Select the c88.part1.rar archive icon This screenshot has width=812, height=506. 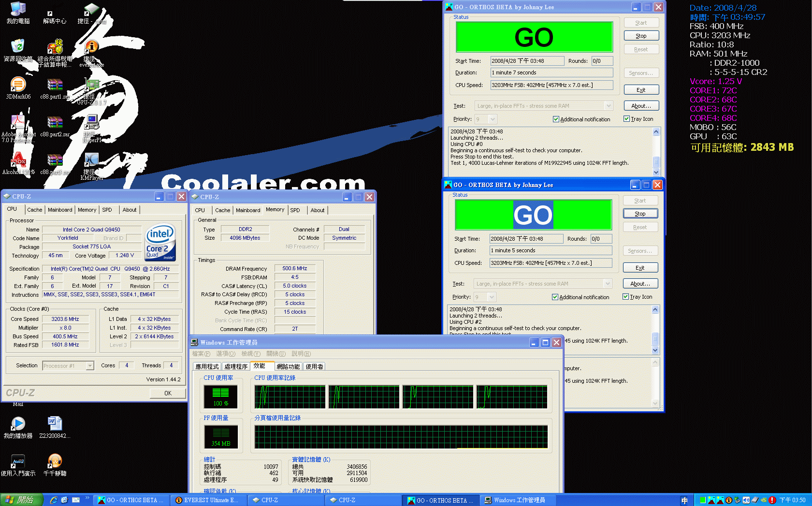[x=55, y=88]
